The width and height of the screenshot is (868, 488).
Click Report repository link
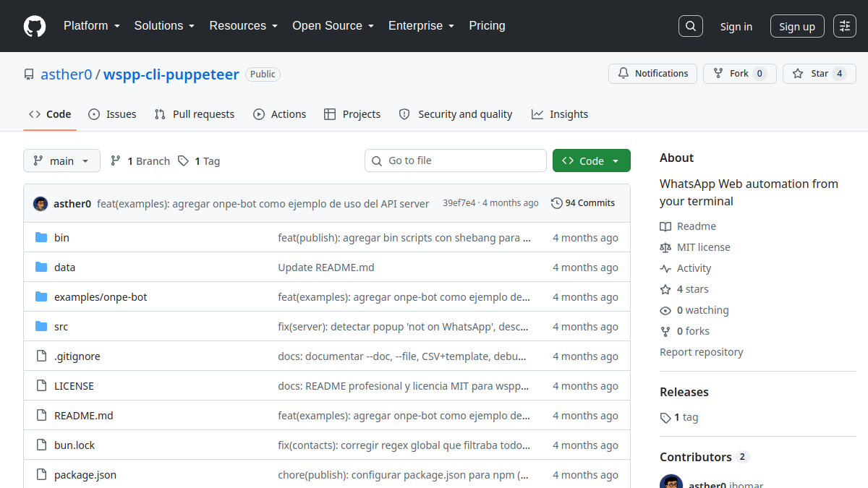(702, 352)
